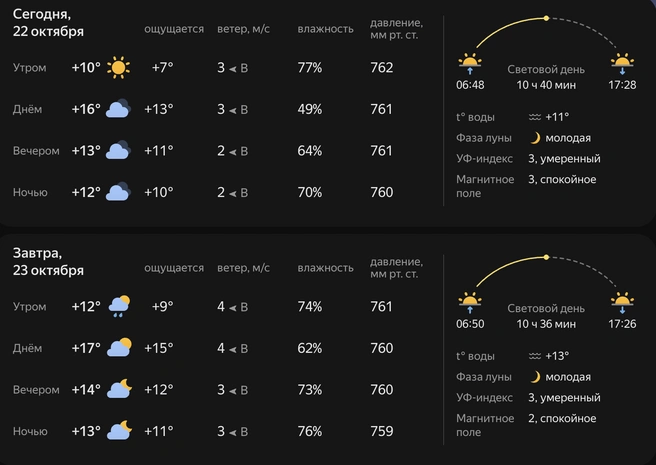This screenshot has height=465, width=656.
Task: Select tomorrow's 'Вечером' forecast row label
Action: tap(36, 390)
